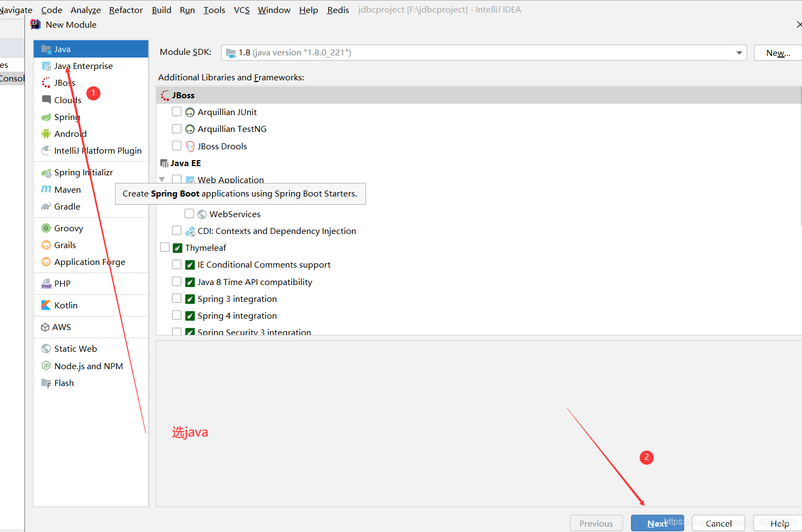Choose the Java Enterprise icon
The height and width of the screenshot is (532, 802).
tap(46, 66)
